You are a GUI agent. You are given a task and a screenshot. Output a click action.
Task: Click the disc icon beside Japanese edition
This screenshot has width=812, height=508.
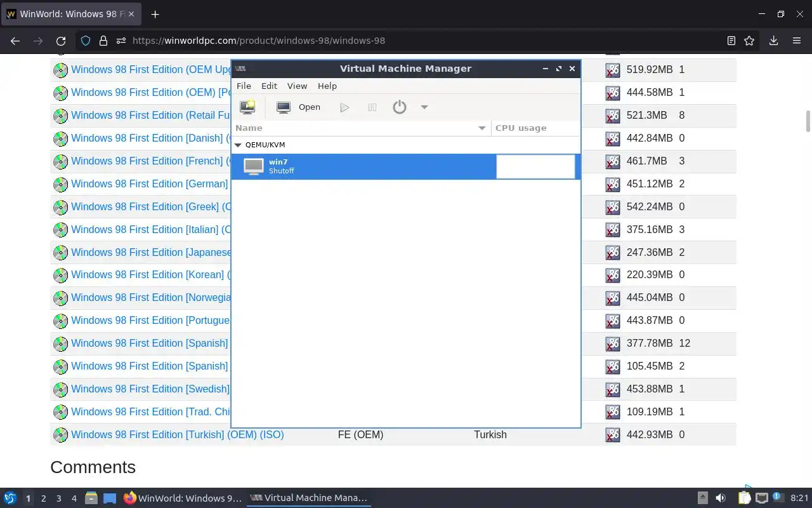point(60,253)
